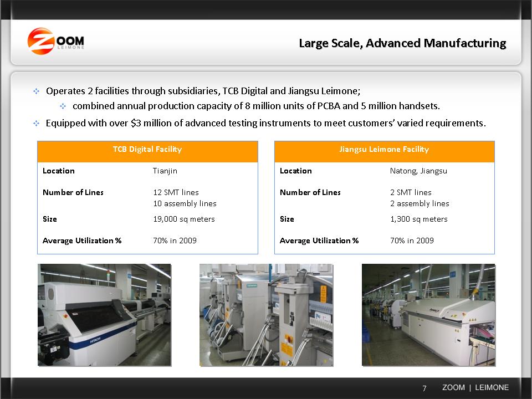The height and width of the screenshot is (399, 532).
Task: Click the indented bullet icon before 'combined annual production'
Action: pyautogui.click(x=63, y=106)
